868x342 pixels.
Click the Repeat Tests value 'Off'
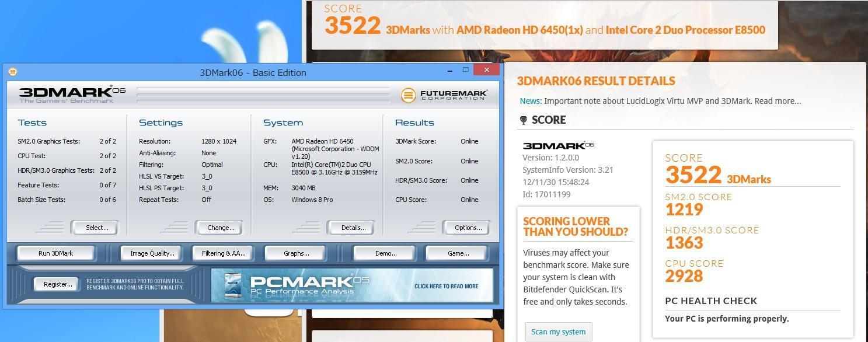207,200
